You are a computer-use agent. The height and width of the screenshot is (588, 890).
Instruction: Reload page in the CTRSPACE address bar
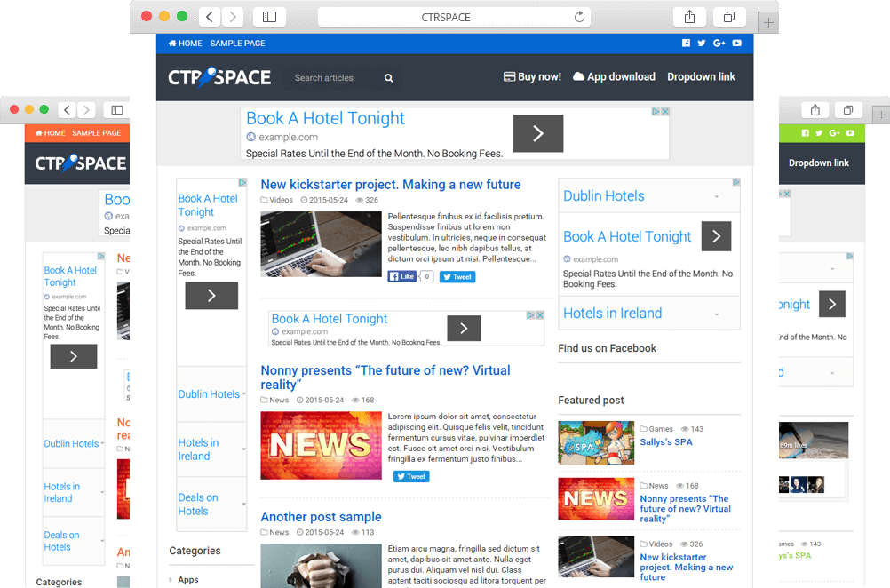point(579,17)
